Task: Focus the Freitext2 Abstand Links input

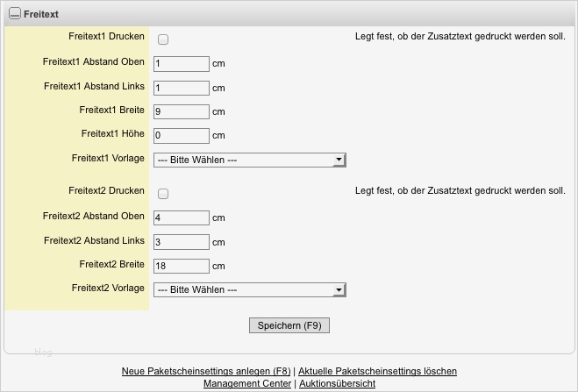Action: click(x=182, y=241)
